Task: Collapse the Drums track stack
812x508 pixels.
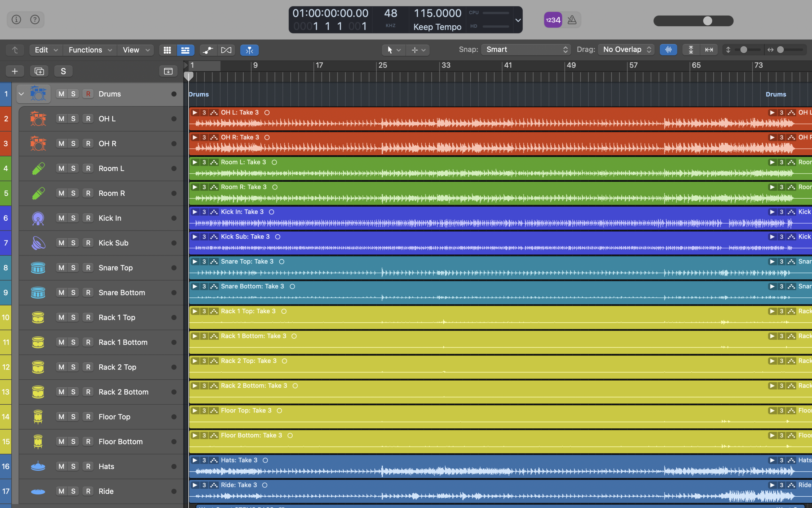Action: coord(21,94)
